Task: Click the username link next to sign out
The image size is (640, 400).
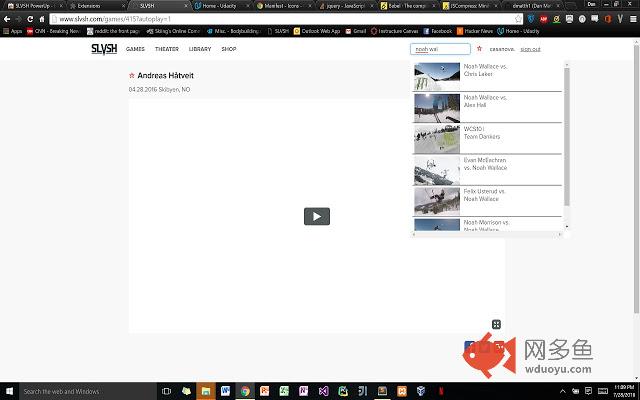Action: click(502, 49)
